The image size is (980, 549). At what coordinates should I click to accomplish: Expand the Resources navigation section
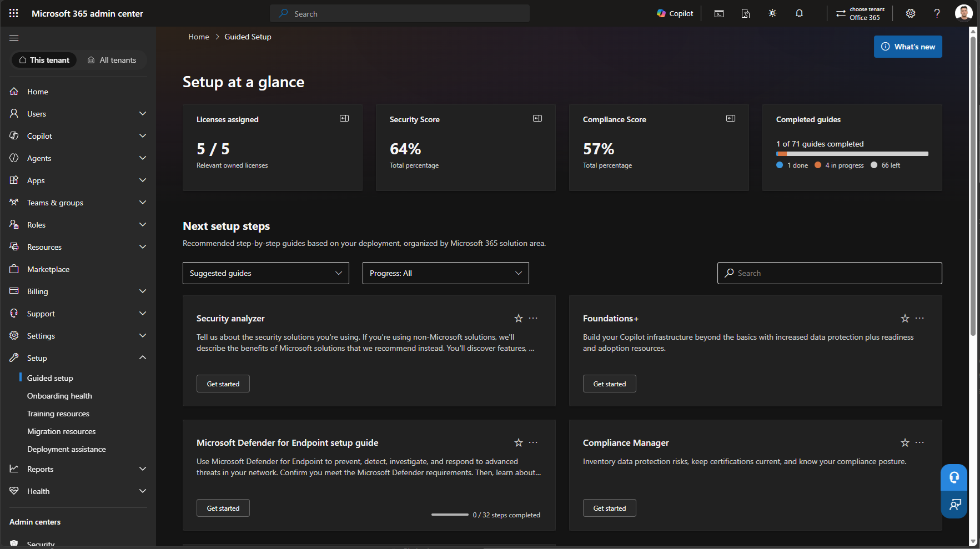point(78,247)
